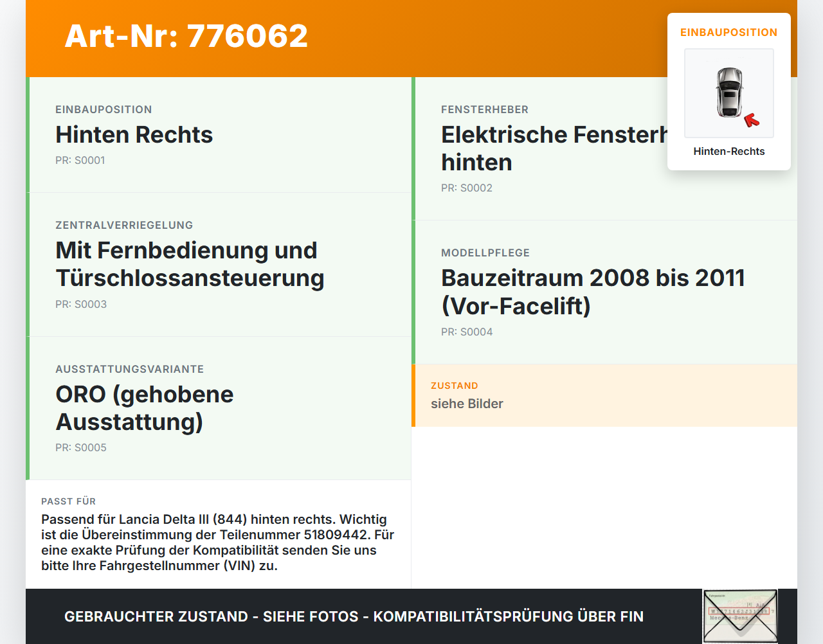Click the Passt für compatibility paragraph
The height and width of the screenshot is (644, 823).
218,542
